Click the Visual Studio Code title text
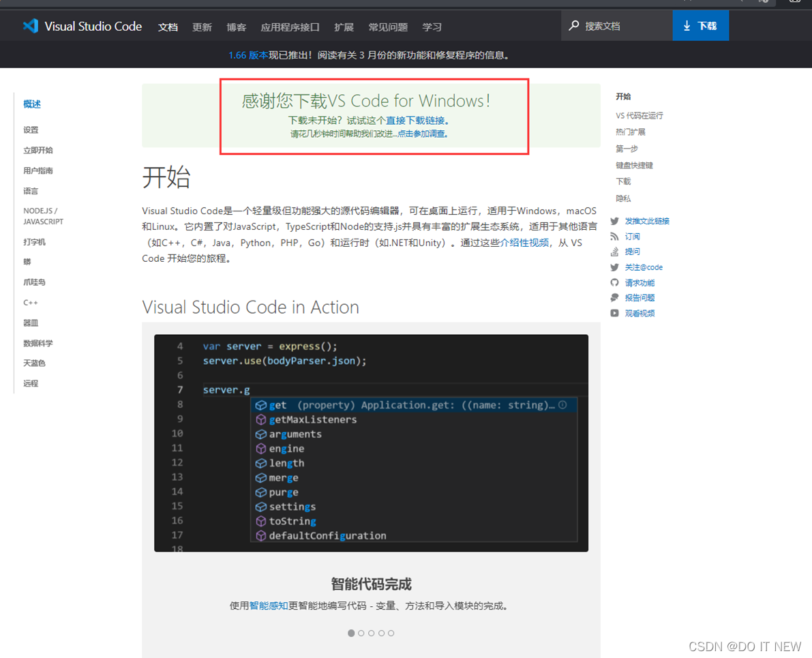 click(x=93, y=27)
